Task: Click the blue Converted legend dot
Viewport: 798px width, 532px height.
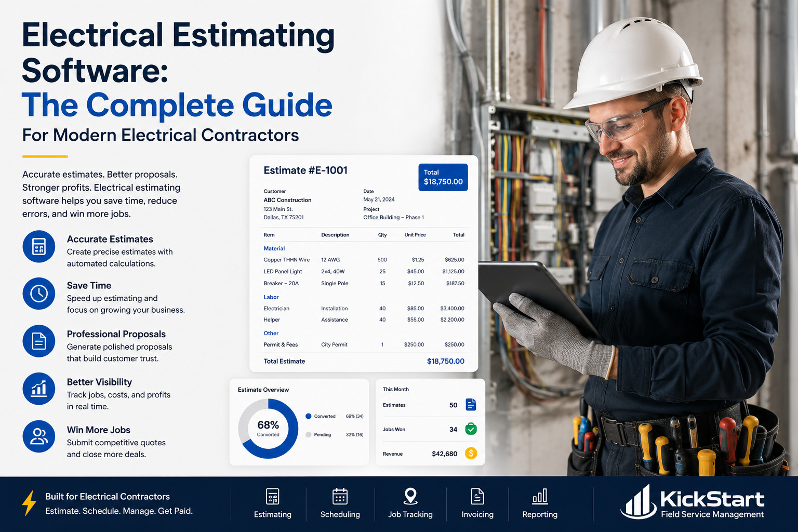Action: pyautogui.click(x=309, y=416)
